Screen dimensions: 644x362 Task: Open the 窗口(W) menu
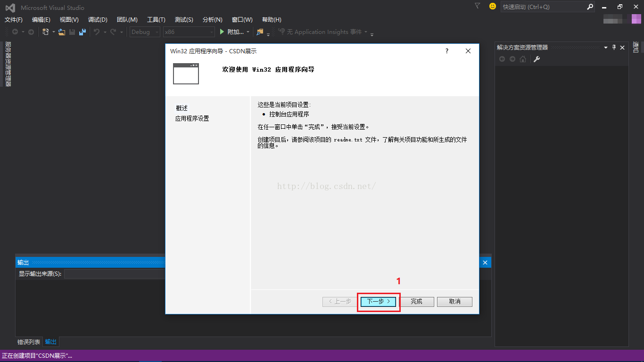point(242,19)
